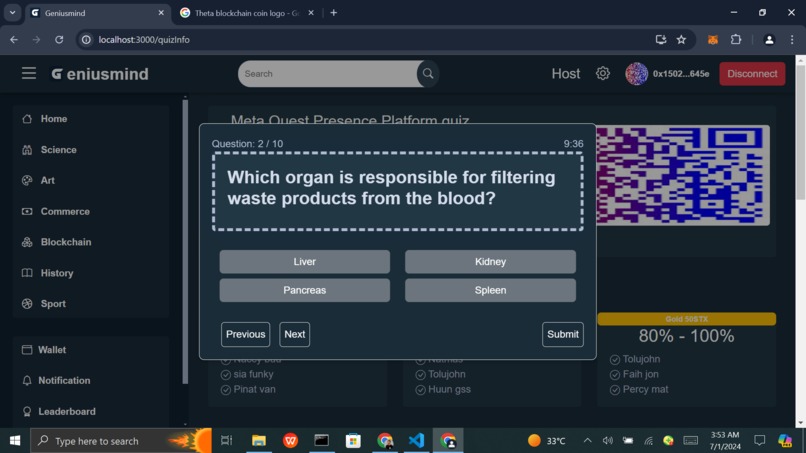Open the tab search dropdown arrow
The width and height of the screenshot is (806, 453).
[12, 13]
